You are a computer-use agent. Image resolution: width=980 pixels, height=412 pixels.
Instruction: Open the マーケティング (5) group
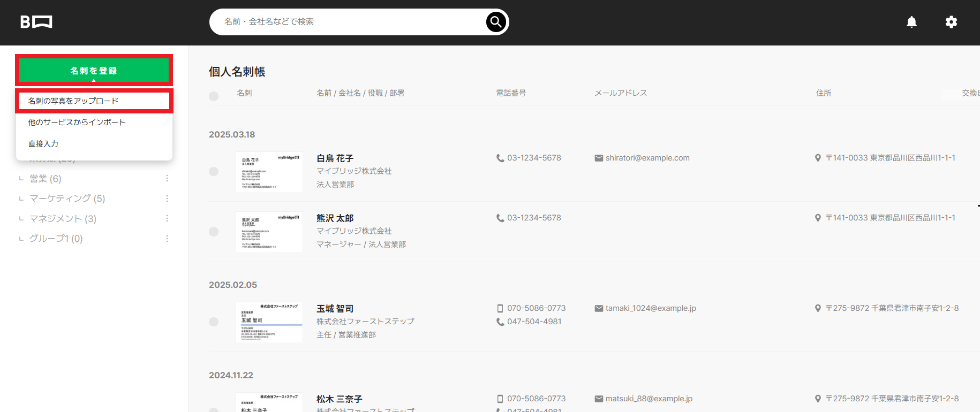[x=67, y=199]
